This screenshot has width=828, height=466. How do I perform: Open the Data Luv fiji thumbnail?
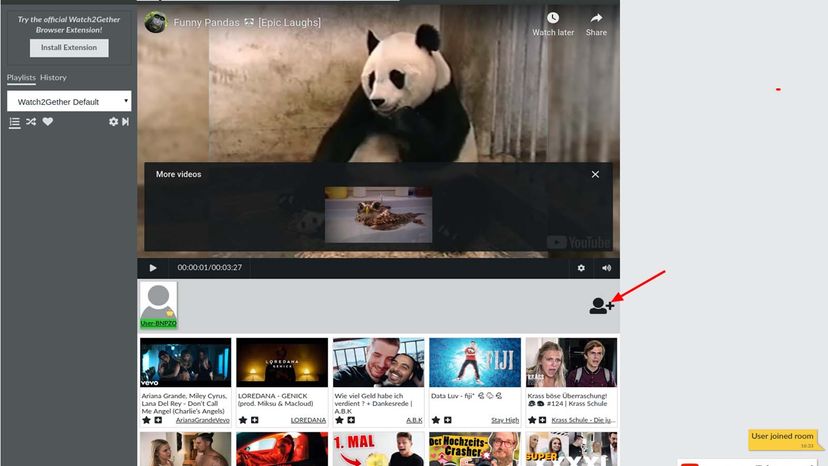click(x=474, y=362)
